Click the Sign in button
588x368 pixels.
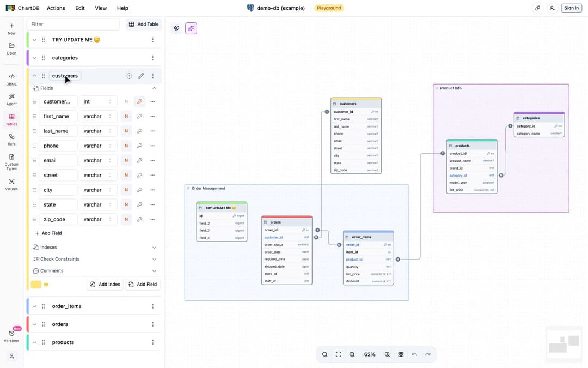click(571, 8)
